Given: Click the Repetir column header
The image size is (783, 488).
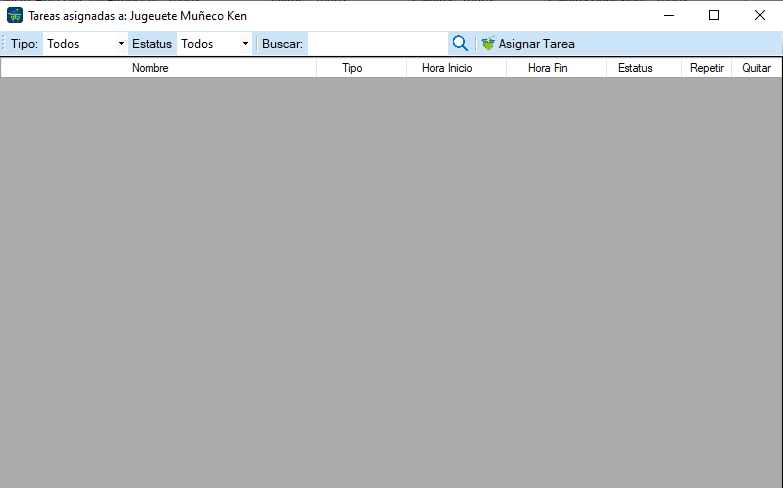Looking at the screenshot, I should (707, 68).
